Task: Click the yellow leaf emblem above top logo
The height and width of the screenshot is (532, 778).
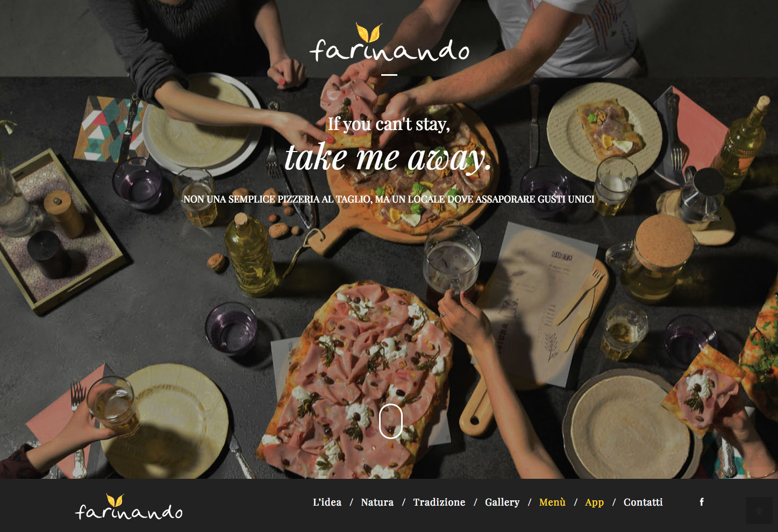Action: tap(369, 33)
